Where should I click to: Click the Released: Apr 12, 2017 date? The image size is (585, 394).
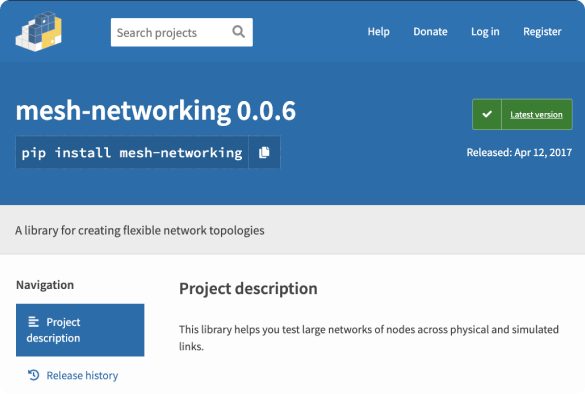point(519,152)
